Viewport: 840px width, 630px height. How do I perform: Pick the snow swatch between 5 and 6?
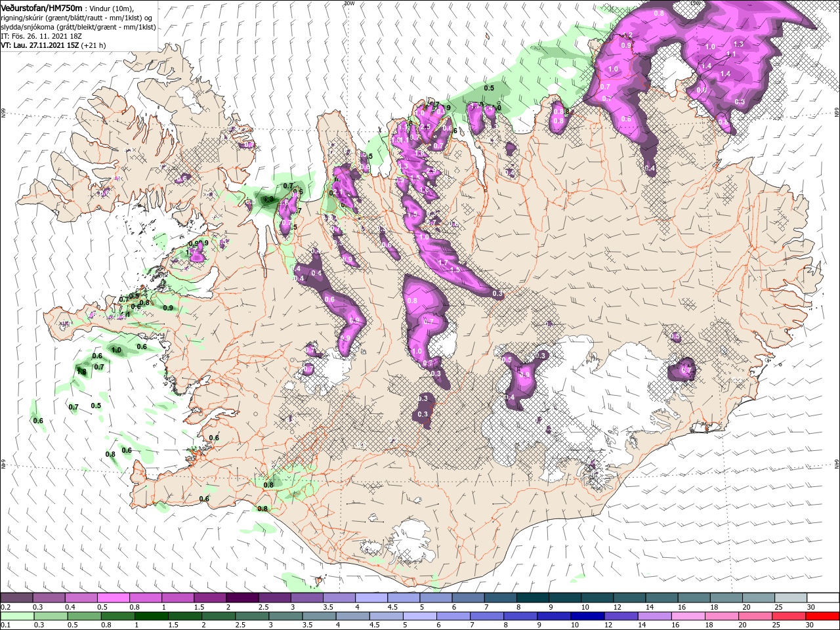coord(436,597)
